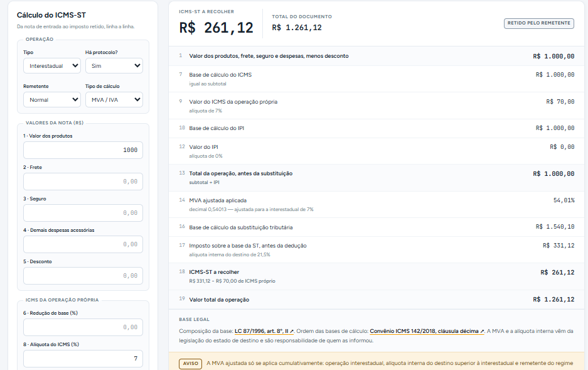Screen dimensions: 588x370
Task: Select row 14 MVA ajustada aplicada
Action: (x=378, y=205)
